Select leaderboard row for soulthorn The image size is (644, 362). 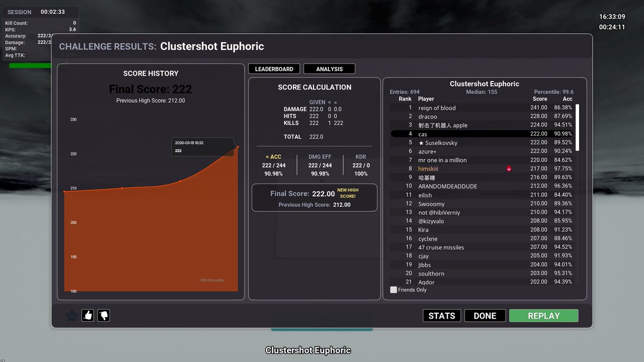[482, 274]
